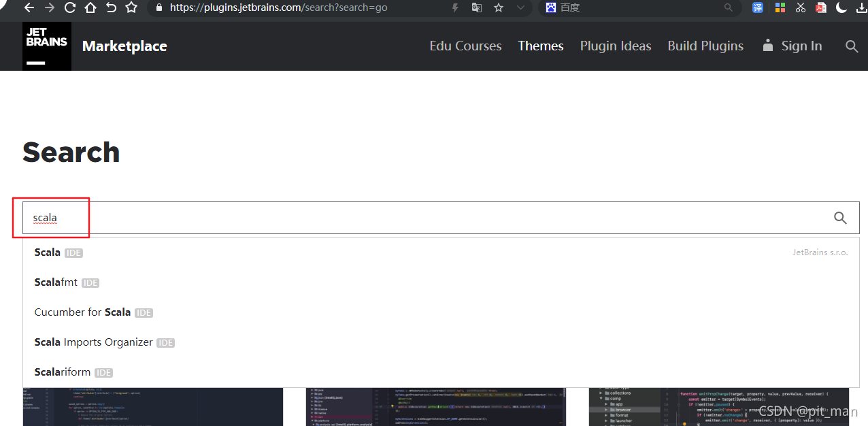Click the Baidu search box field
This screenshot has width=868, height=426.
[x=639, y=8]
